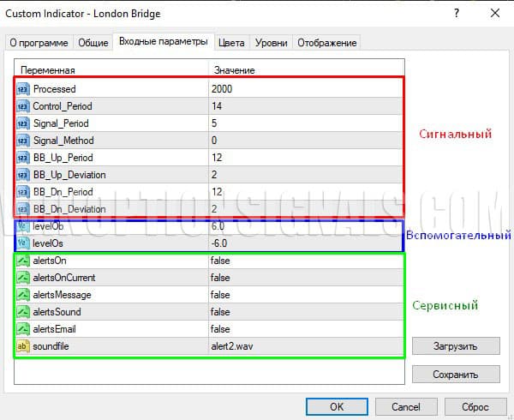Click the double-type icon beside levelOb
The image size is (514, 420).
pyautogui.click(x=23, y=227)
